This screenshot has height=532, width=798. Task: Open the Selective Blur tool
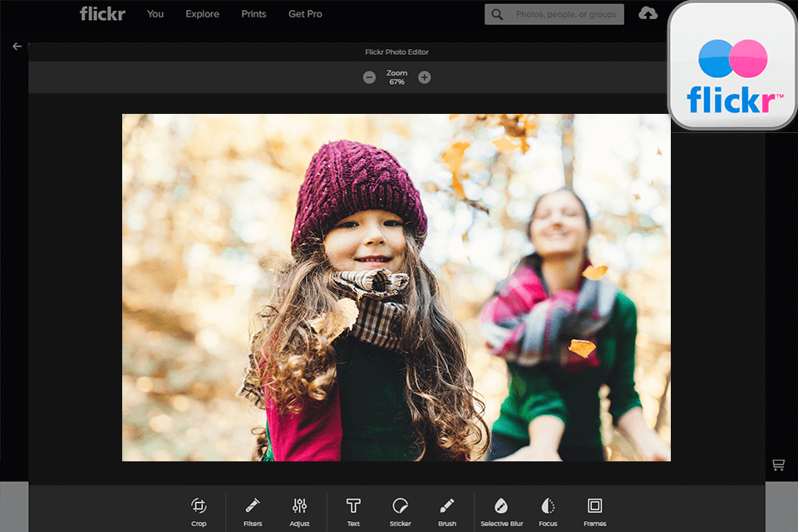(501, 512)
